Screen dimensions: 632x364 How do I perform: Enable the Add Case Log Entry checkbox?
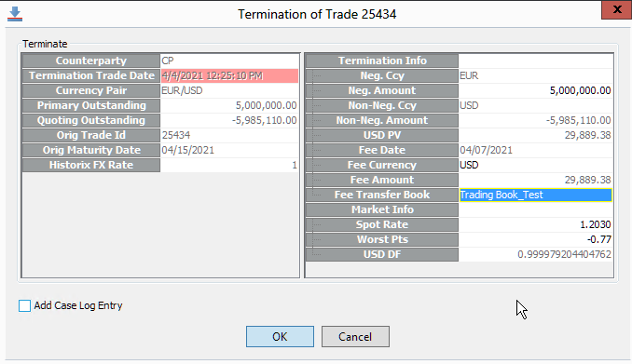coord(24,305)
